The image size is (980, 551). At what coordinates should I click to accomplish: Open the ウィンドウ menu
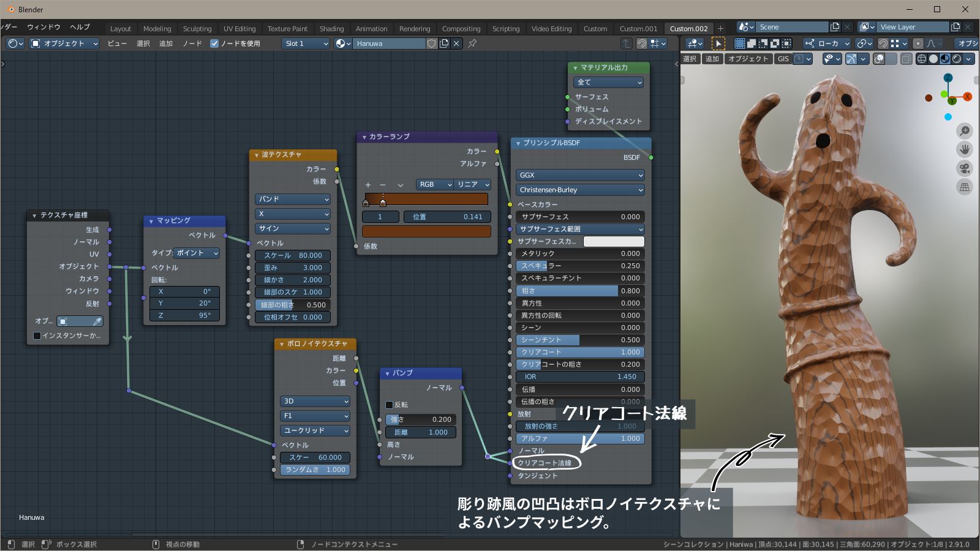pyautogui.click(x=43, y=27)
